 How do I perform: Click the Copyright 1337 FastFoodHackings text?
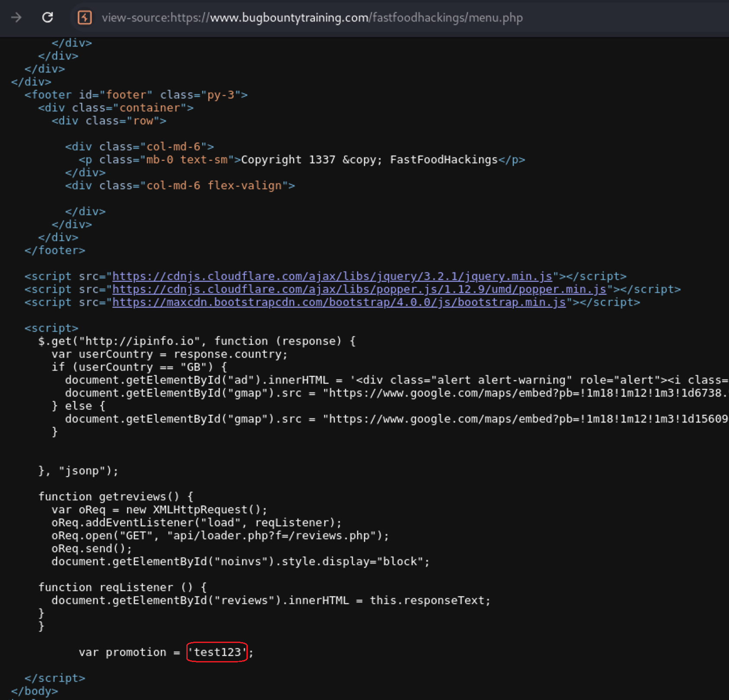370,160
